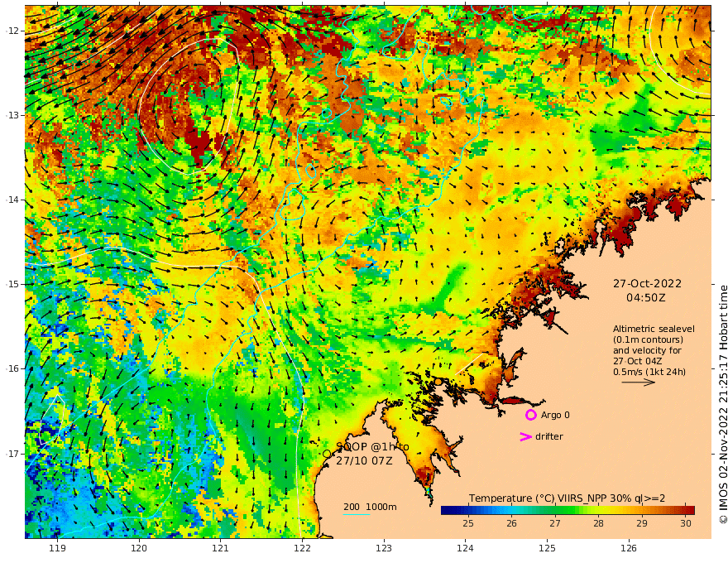Click the cyan 200m contour legend line

click(357, 514)
